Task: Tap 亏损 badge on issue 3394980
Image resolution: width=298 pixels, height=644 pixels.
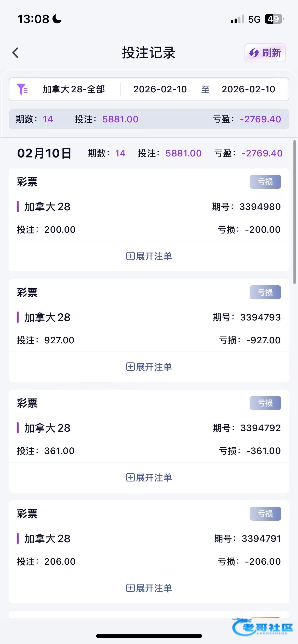Action: [x=265, y=182]
